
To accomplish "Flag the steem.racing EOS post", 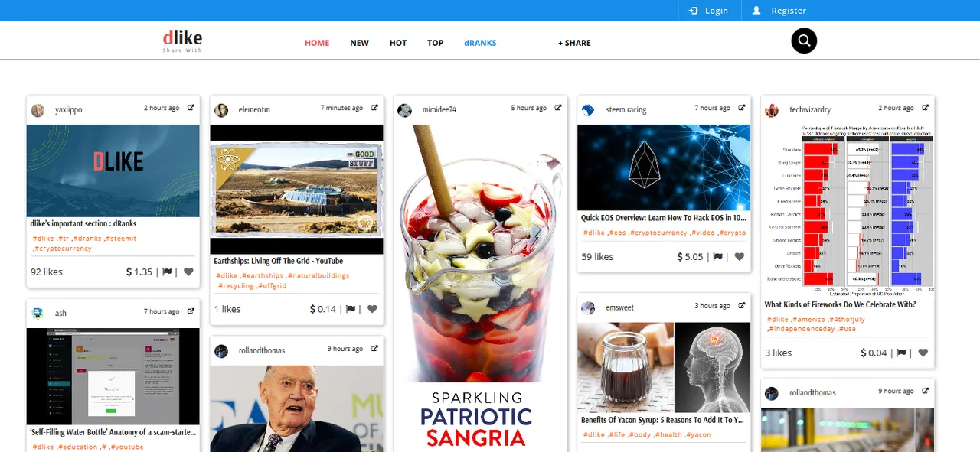I will 718,257.
